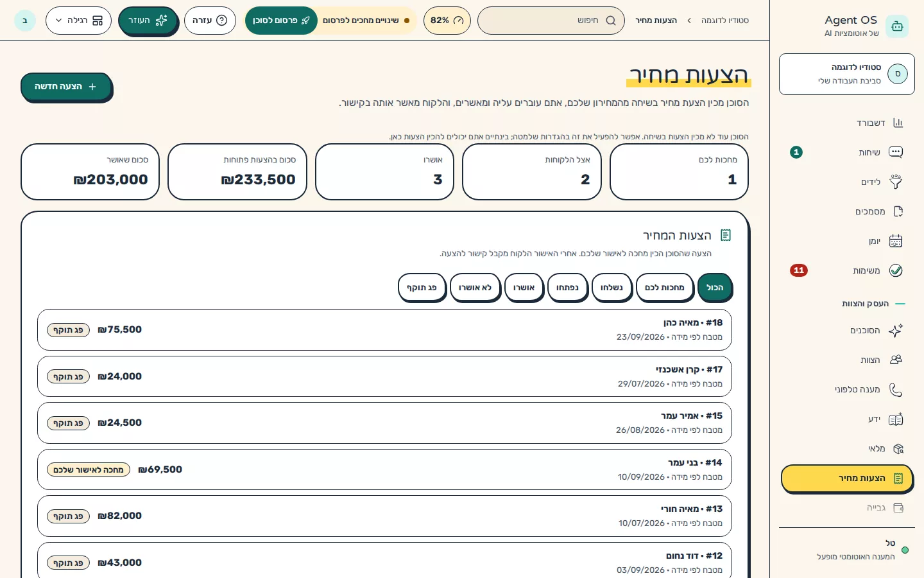
Task: Open proposal #17 קרן אשכנזי row
Action: [384, 376]
